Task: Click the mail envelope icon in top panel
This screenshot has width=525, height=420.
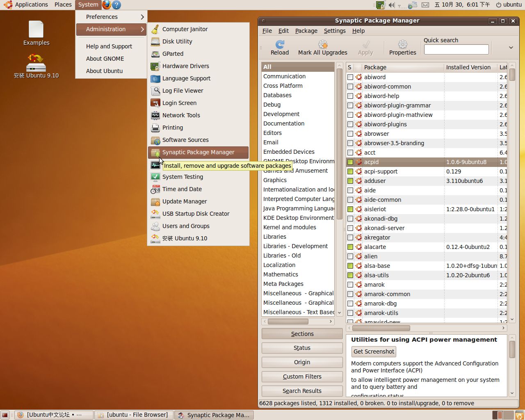Action: [x=425, y=5]
